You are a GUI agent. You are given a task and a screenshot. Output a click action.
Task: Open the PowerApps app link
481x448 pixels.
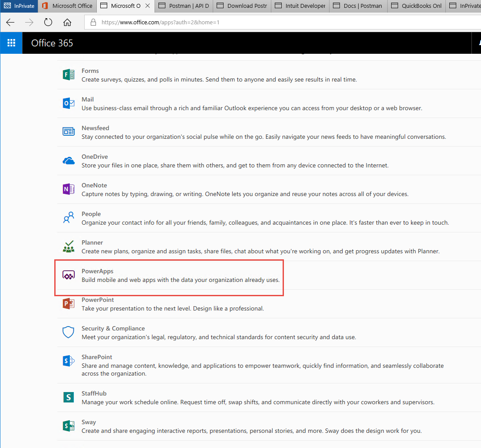(x=98, y=271)
